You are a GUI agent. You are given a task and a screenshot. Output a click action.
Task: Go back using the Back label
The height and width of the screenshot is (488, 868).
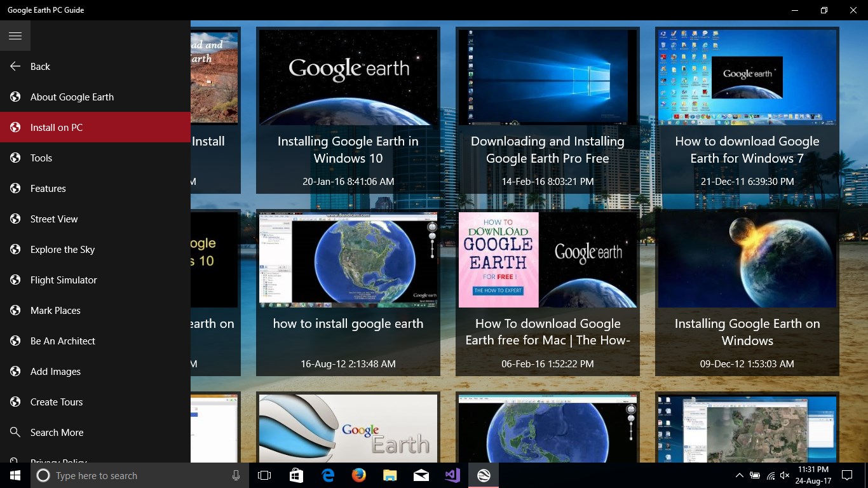[x=40, y=66]
